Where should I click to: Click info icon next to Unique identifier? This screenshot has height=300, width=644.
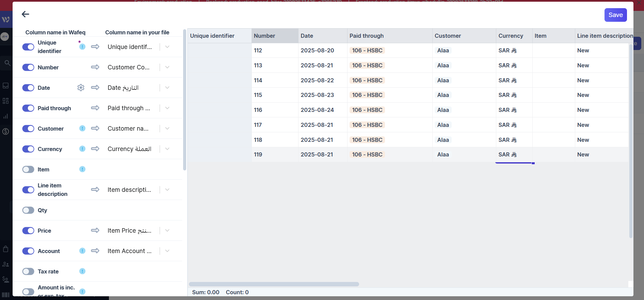pos(82,47)
